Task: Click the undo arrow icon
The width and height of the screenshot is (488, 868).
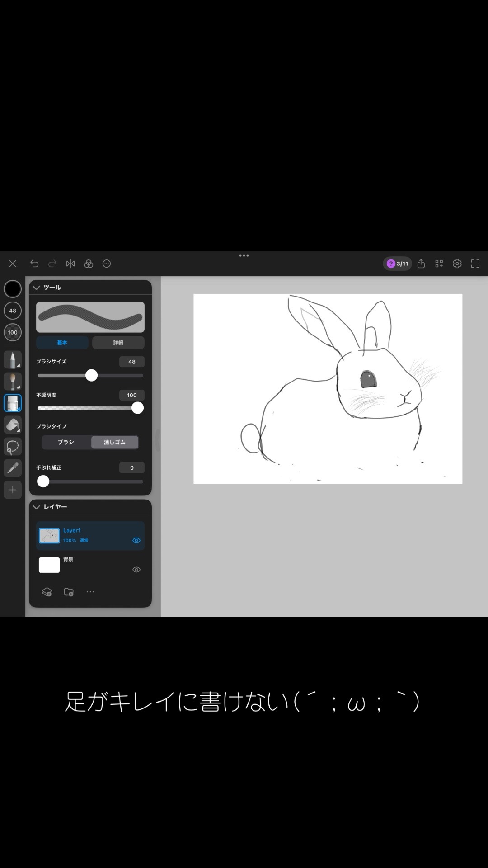Action: [34, 264]
